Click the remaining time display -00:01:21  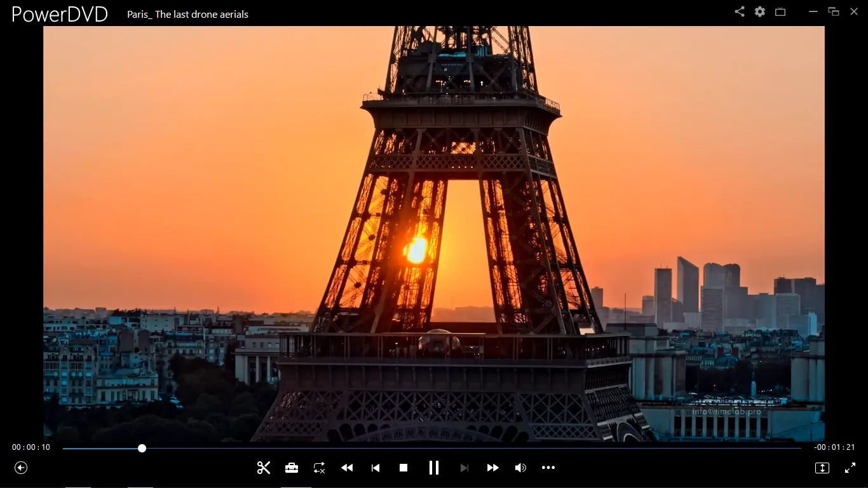(x=834, y=447)
